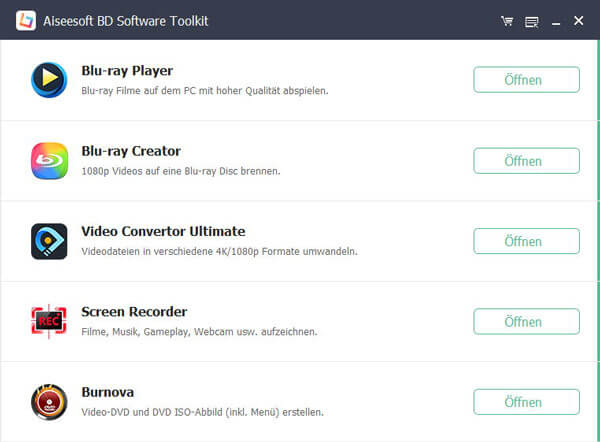The image size is (600, 442).
Task: Click the "Burnova" heading
Action: (108, 392)
